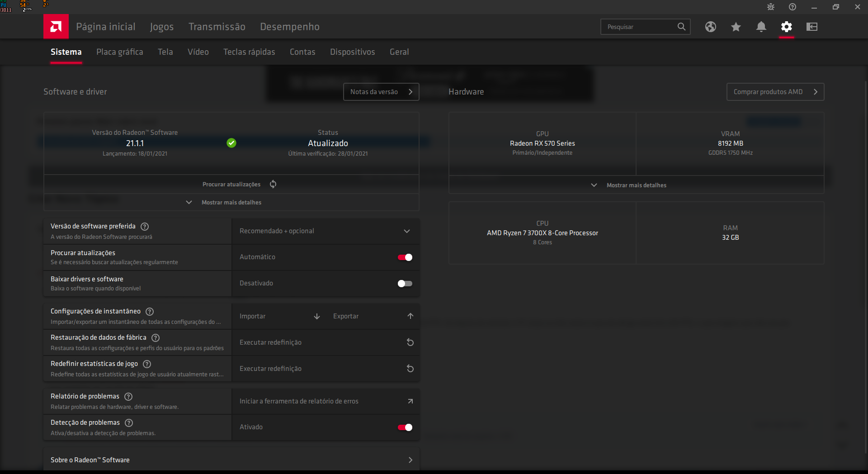Open the Desempenho section

290,27
